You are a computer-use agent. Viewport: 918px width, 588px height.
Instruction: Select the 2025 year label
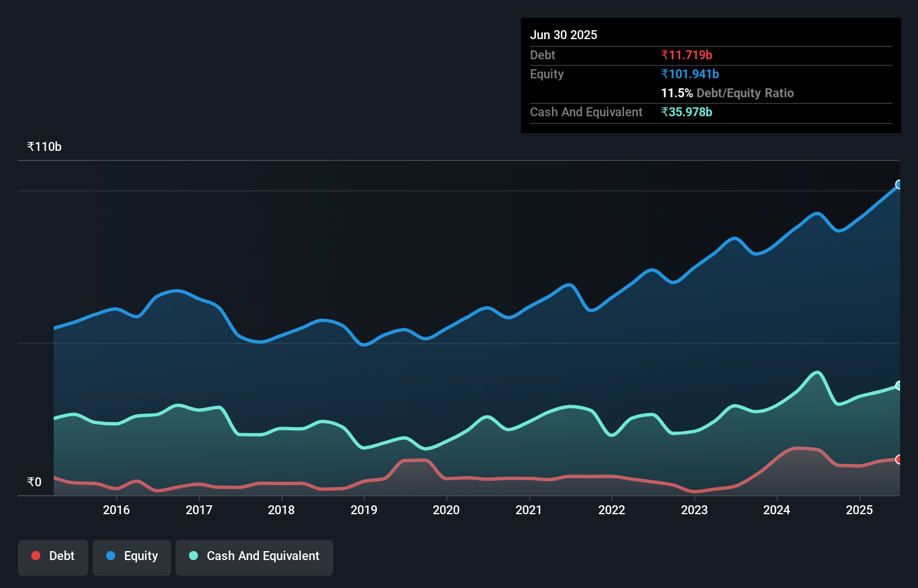(x=859, y=510)
